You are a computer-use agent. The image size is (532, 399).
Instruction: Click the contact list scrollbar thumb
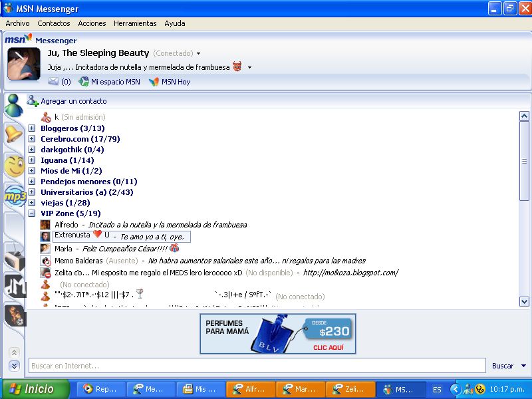coord(524,161)
